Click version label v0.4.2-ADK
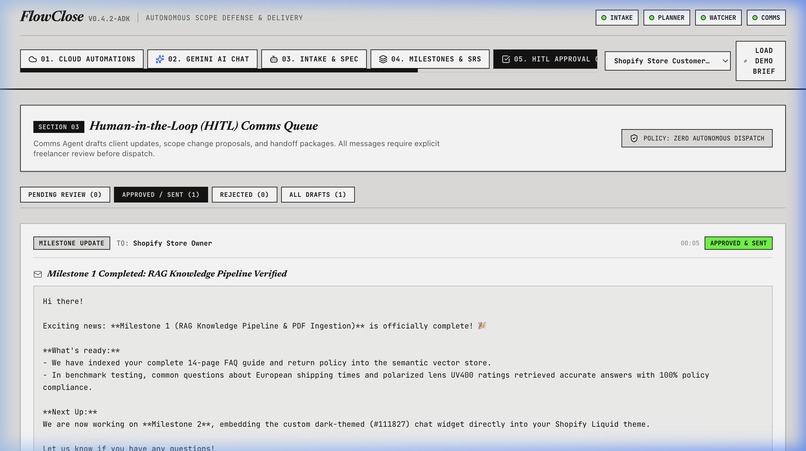 click(109, 19)
